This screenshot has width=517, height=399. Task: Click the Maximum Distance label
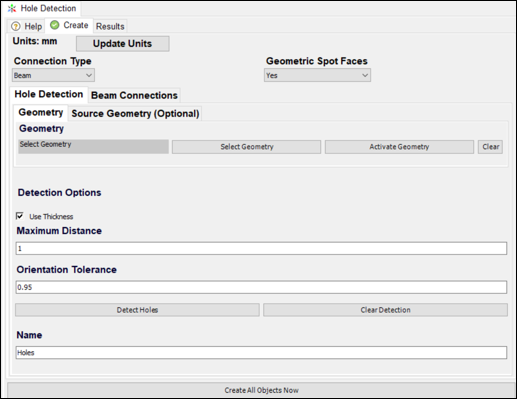coord(59,231)
